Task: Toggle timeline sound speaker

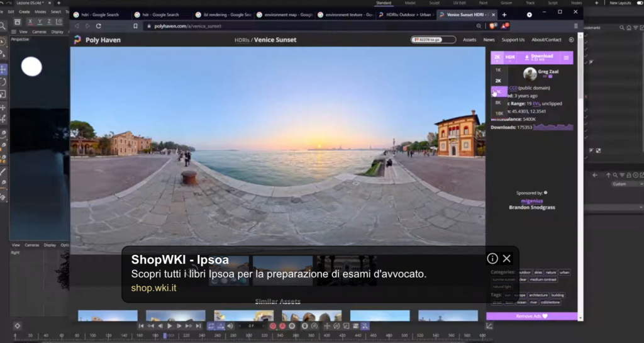Action: point(230,326)
